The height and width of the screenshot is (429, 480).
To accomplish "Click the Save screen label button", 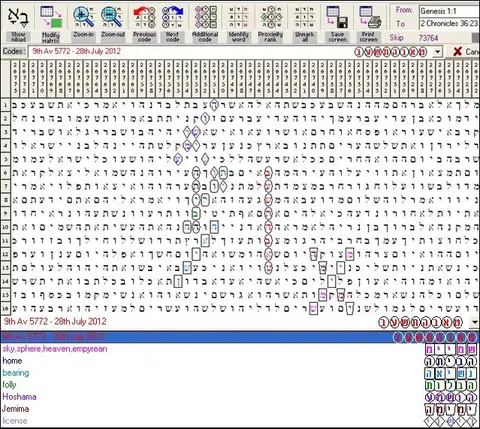I will click(x=337, y=37).
